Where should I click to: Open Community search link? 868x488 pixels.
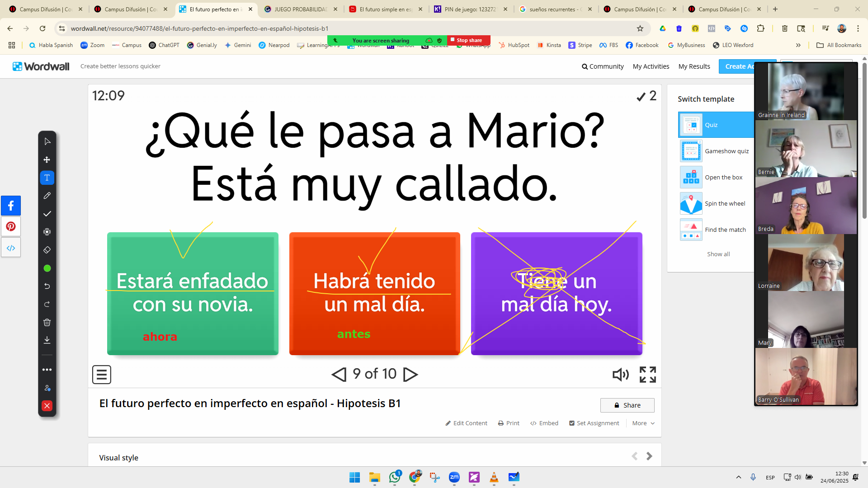coord(603,66)
